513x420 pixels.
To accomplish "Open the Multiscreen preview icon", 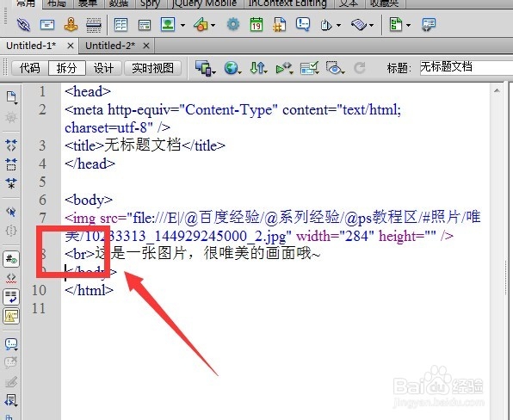I will [205, 68].
